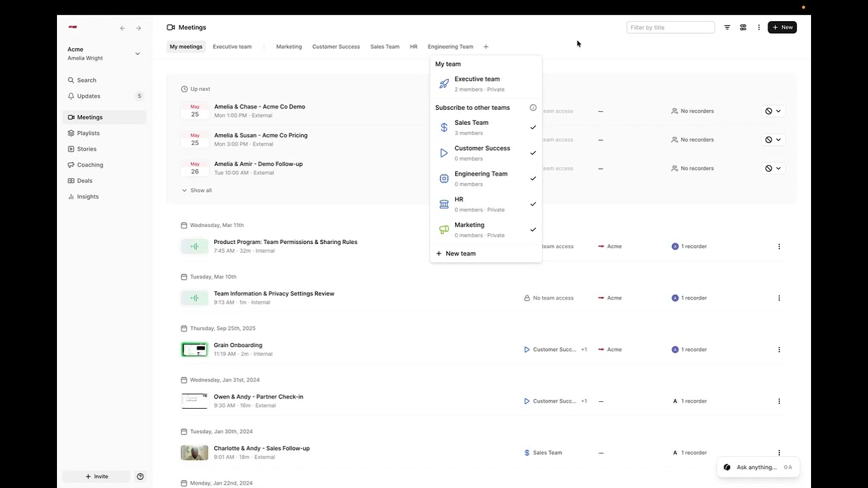The height and width of the screenshot is (488, 868).
Task: Open recording dropdown for Acme Co Pricing meeting
Action: (773, 140)
